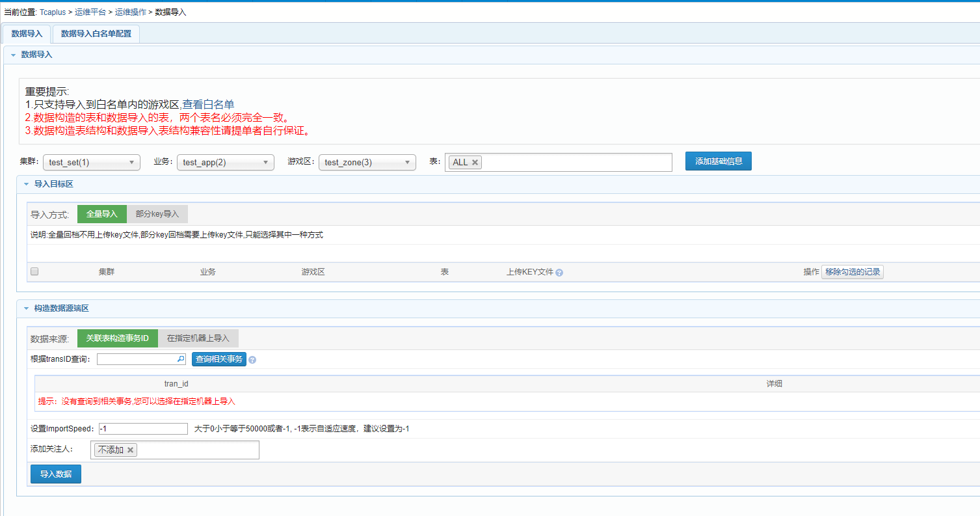
Task: Remove the 不添加 tag from 添加关注人
Action: 130,450
